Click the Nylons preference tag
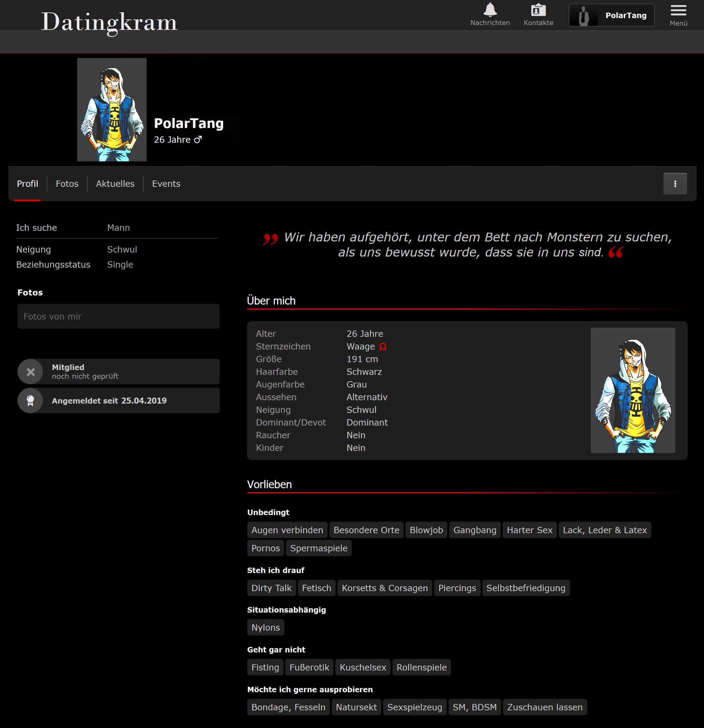704x728 pixels. point(266,627)
